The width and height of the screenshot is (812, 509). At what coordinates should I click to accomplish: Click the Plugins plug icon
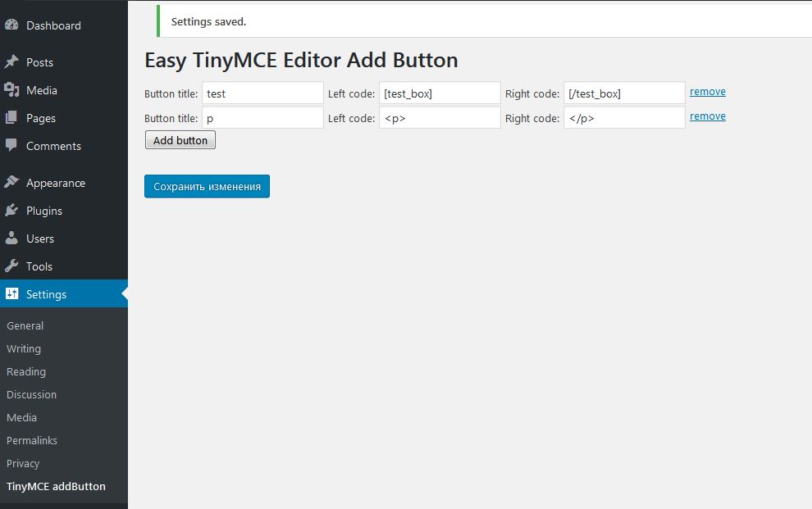(x=11, y=210)
